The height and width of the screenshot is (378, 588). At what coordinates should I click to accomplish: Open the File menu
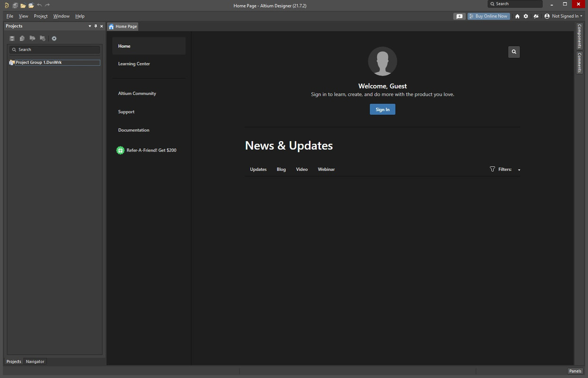pyautogui.click(x=9, y=16)
